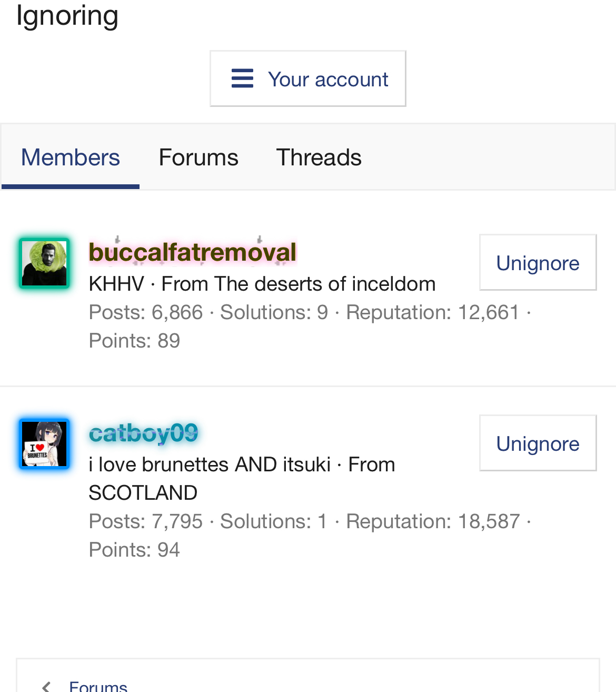Open buccalfatremoval avatar image
Image resolution: width=616 pixels, height=692 pixels.
pos(44,263)
